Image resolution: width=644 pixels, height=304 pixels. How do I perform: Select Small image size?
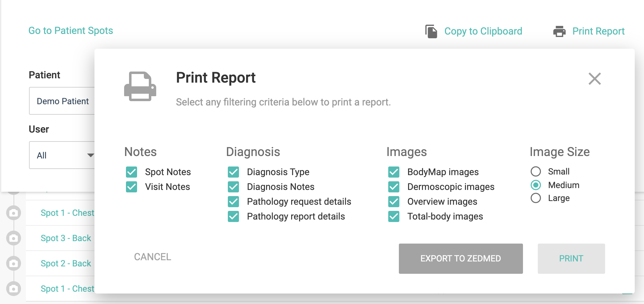[x=536, y=171]
